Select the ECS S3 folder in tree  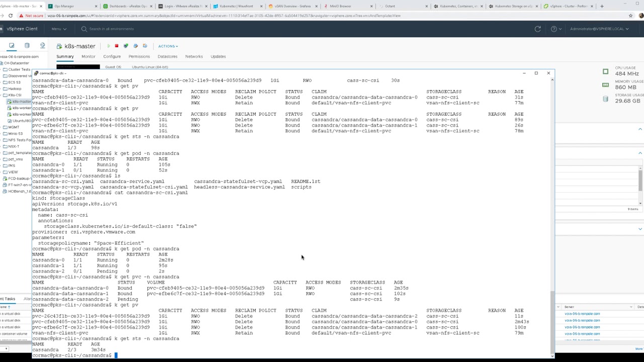14,82
